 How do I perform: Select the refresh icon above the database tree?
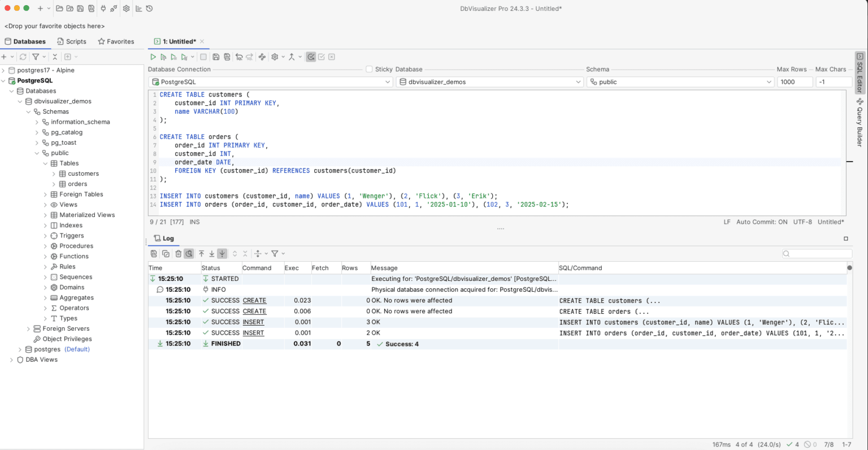coord(22,57)
